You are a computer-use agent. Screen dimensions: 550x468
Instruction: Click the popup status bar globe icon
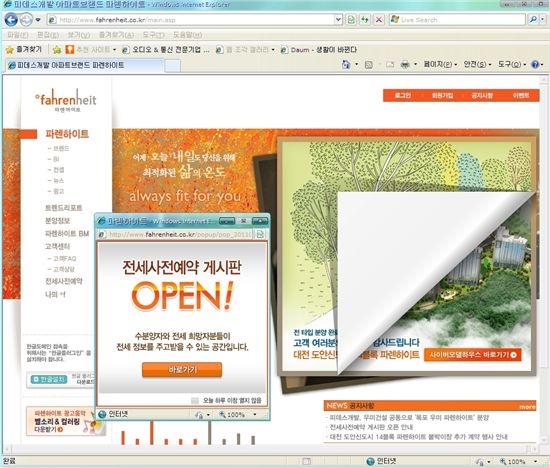pos(102,414)
